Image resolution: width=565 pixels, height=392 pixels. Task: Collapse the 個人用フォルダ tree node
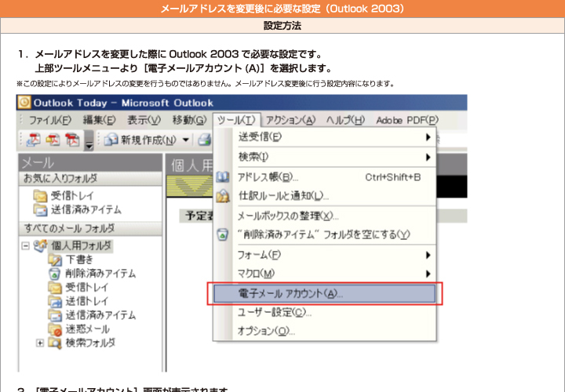pyautogui.click(x=25, y=246)
